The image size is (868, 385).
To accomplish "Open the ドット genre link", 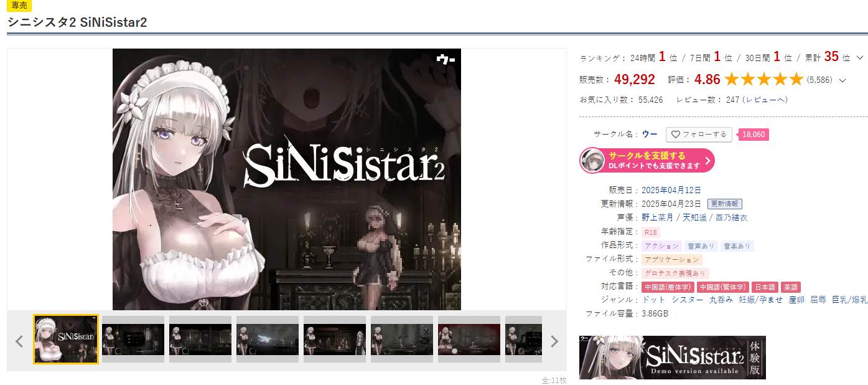I will point(653,300).
